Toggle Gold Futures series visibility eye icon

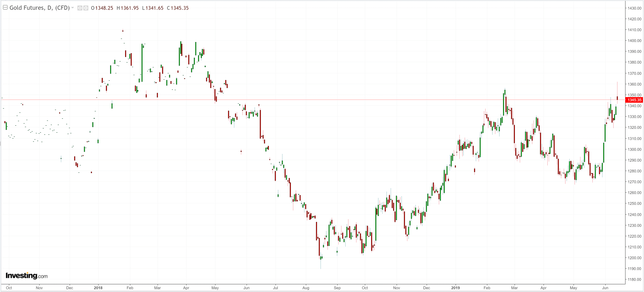[x=80, y=8]
